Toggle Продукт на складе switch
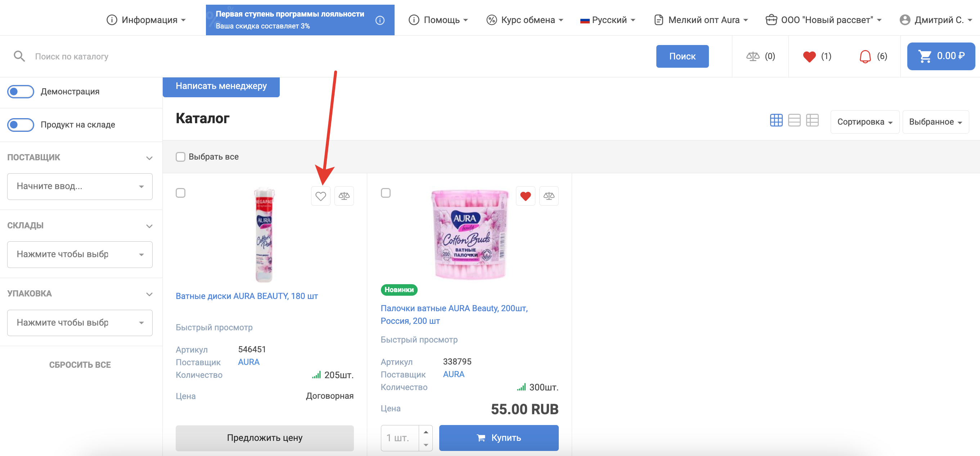 pos(21,125)
